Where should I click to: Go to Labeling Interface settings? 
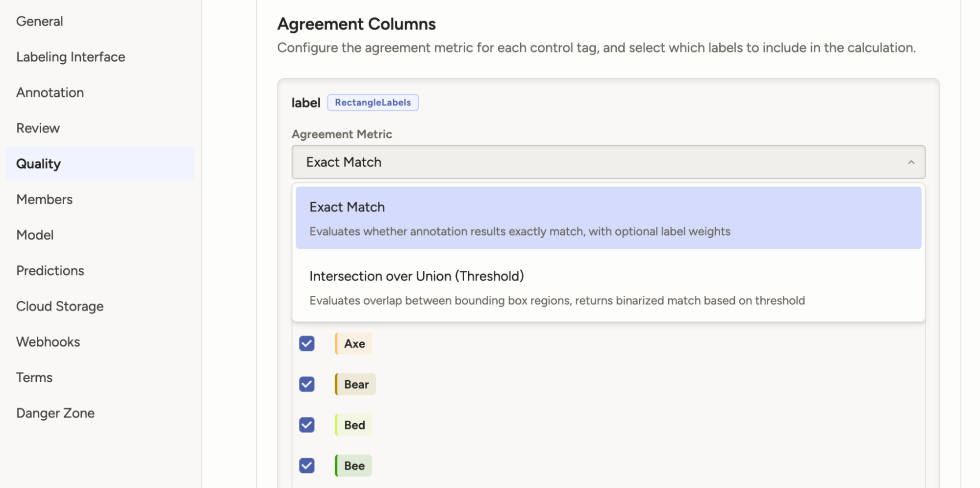point(71,57)
